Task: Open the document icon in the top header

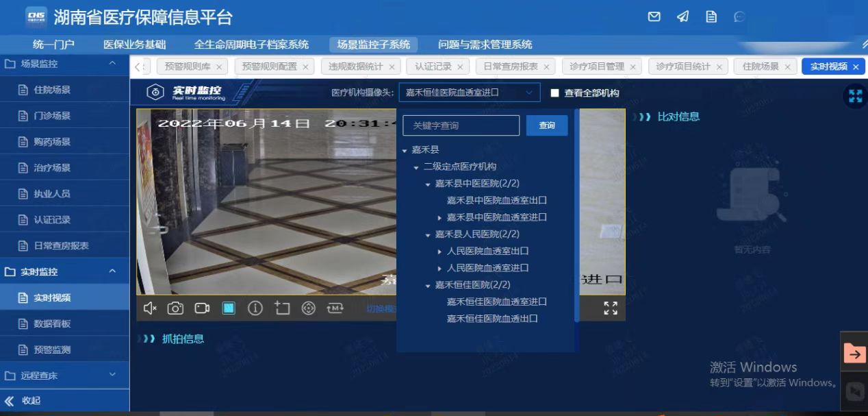Action: 711,17
